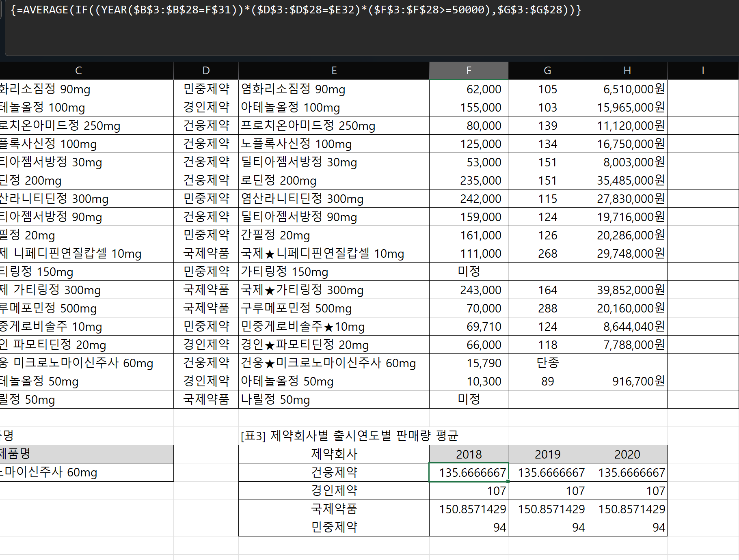The width and height of the screenshot is (739, 560).
Task: Select column D header
Action: pyautogui.click(x=206, y=71)
